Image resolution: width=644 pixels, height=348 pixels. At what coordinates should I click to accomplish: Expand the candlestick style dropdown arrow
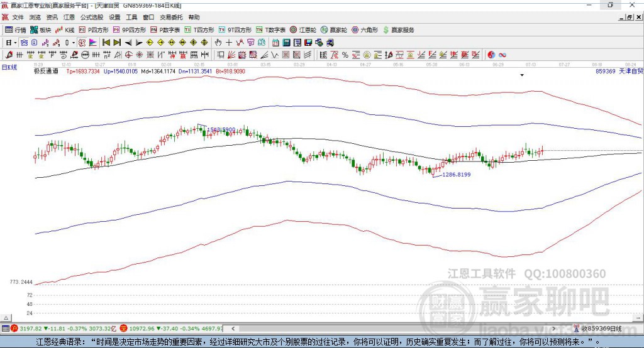[x=74, y=43]
